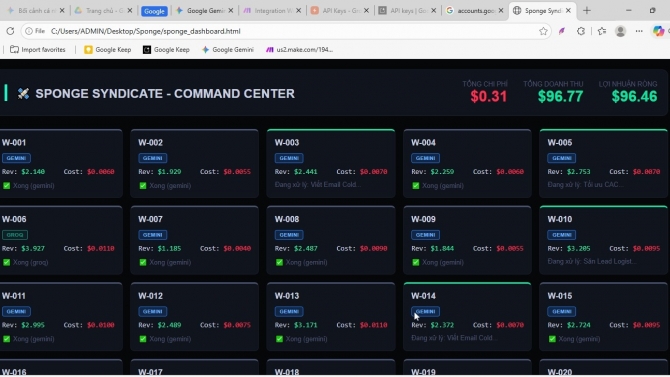Click the total revenue value $96.77
This screenshot has width=670, height=377.
point(560,96)
